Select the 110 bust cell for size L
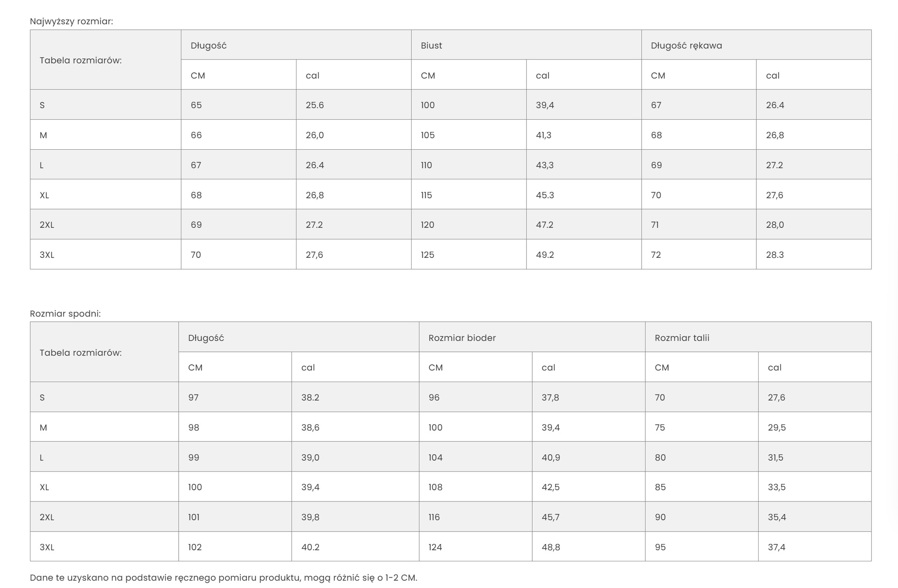This screenshot has width=898, height=588. (x=427, y=165)
